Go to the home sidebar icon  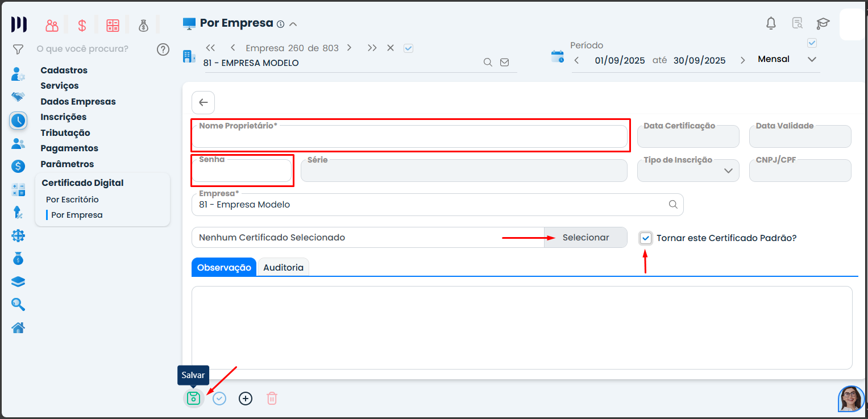pos(18,328)
